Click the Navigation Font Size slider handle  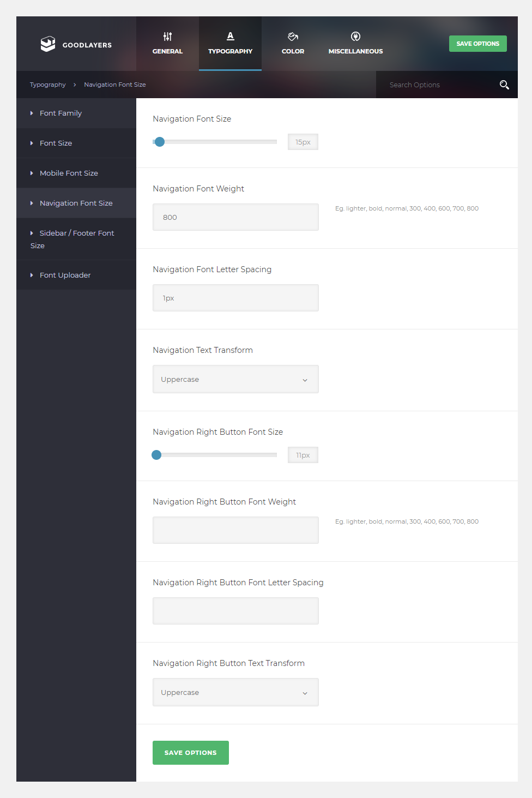click(x=160, y=142)
